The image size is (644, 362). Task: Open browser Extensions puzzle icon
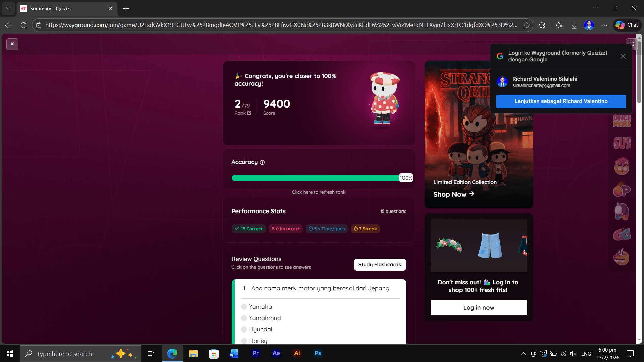point(542,25)
